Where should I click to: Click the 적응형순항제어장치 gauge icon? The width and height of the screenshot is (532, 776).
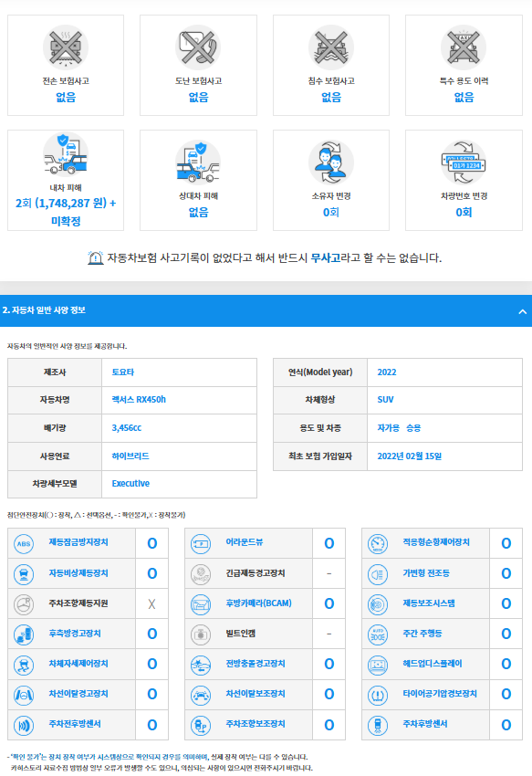tap(378, 543)
